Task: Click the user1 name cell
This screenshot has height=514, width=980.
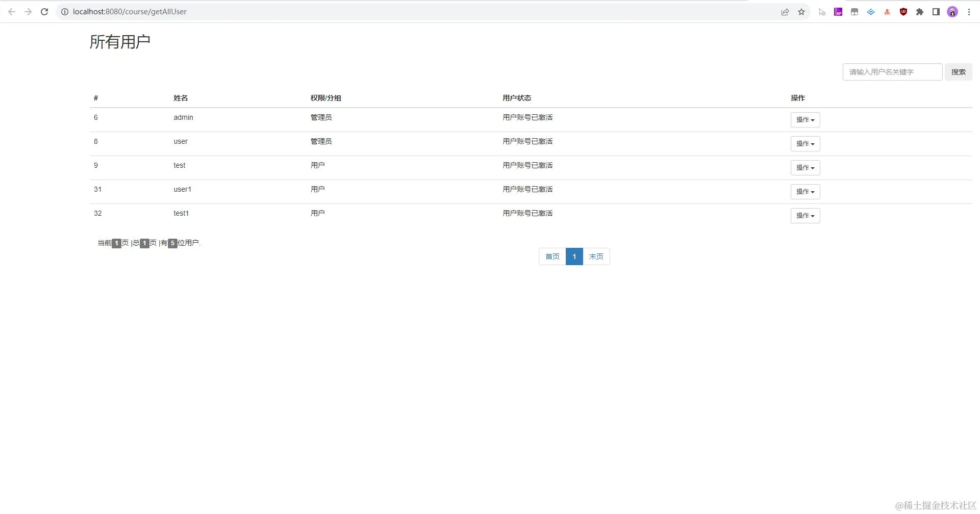Action: point(182,189)
